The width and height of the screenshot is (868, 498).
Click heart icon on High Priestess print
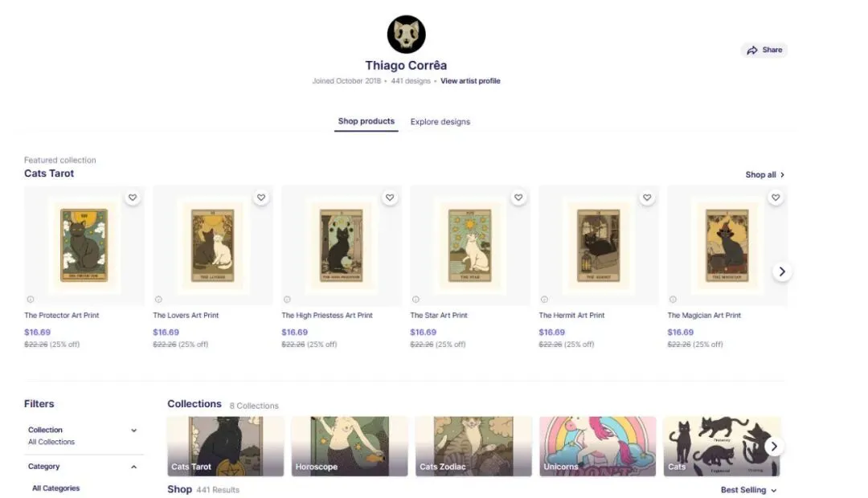click(x=390, y=198)
